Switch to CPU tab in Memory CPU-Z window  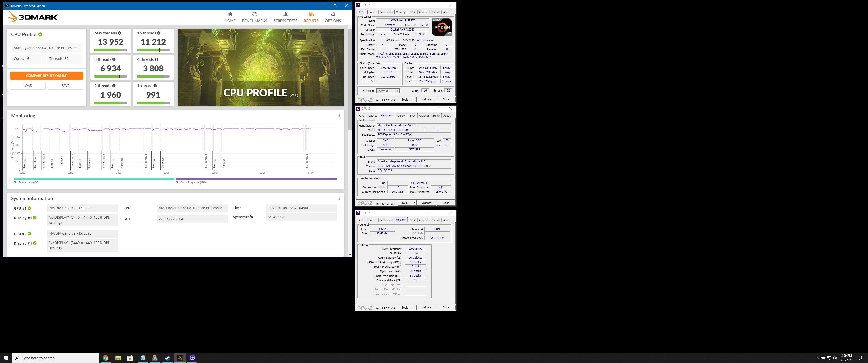tap(362, 220)
